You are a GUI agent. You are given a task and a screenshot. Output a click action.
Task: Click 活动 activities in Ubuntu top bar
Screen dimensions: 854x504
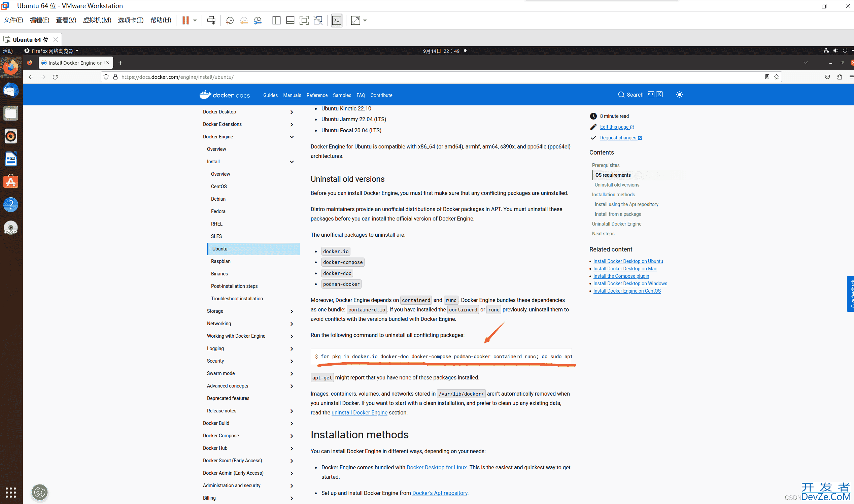[x=8, y=51]
